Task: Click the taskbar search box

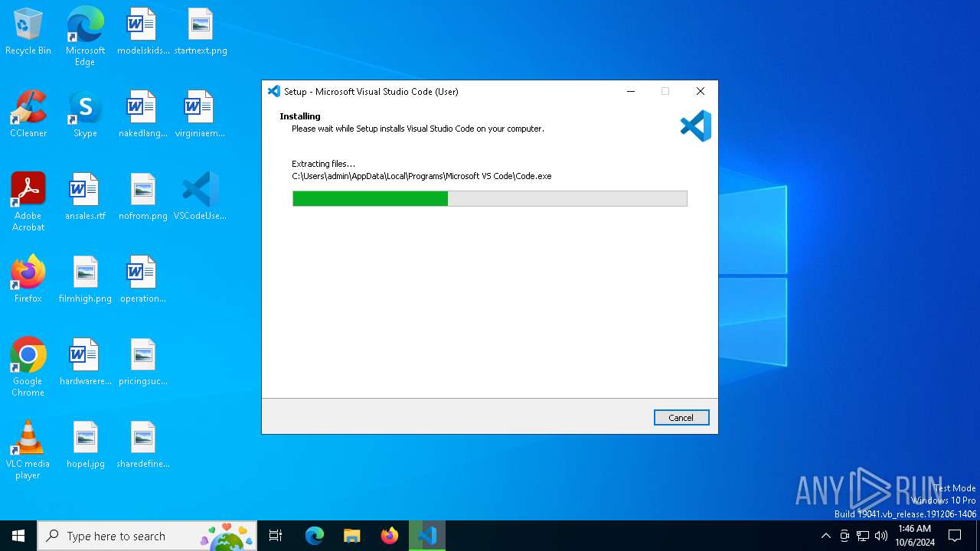Action: click(x=147, y=536)
